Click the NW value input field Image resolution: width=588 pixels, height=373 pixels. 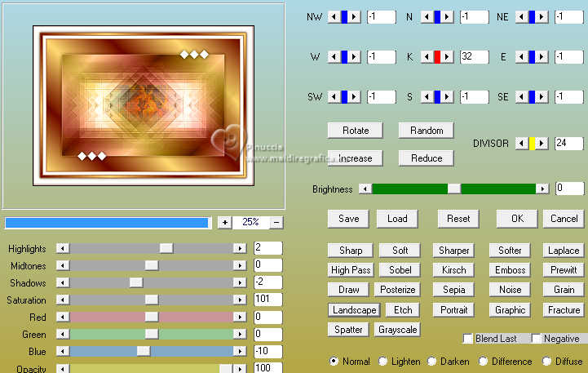(382, 17)
